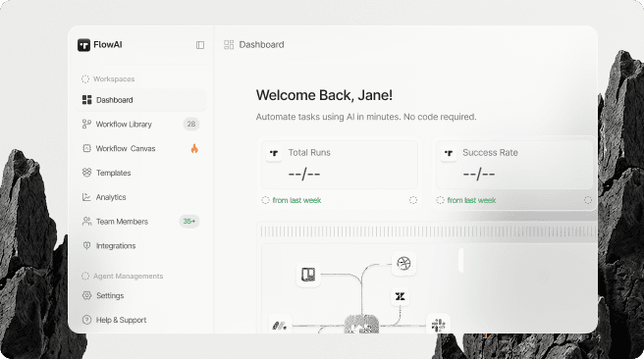Click the Total Runs card logo icon

(274, 153)
